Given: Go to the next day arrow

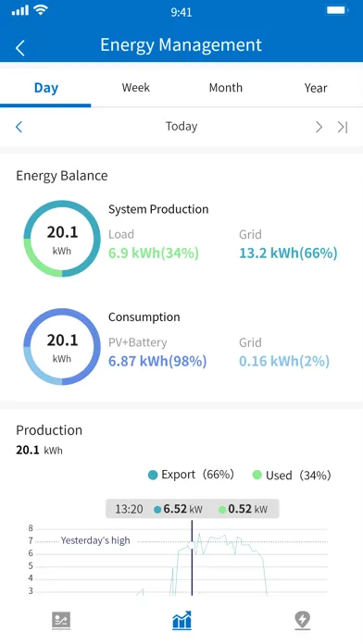Looking at the screenshot, I should click(319, 127).
